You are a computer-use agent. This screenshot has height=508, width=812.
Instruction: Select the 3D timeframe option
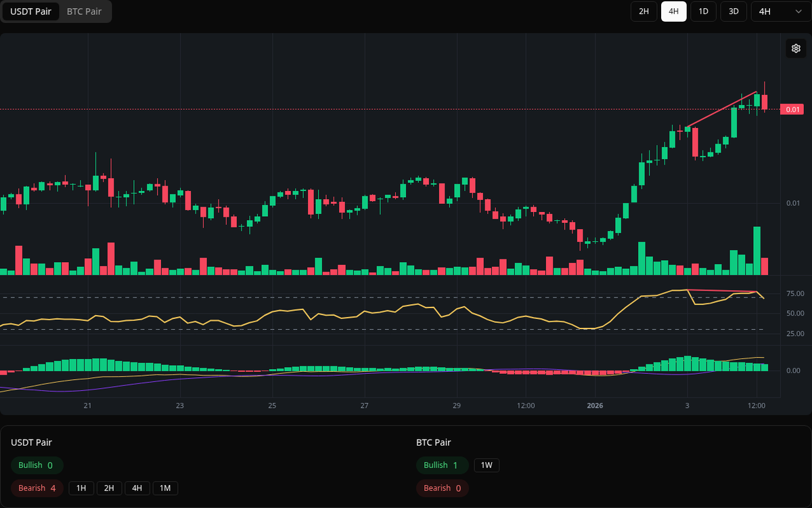coord(733,12)
